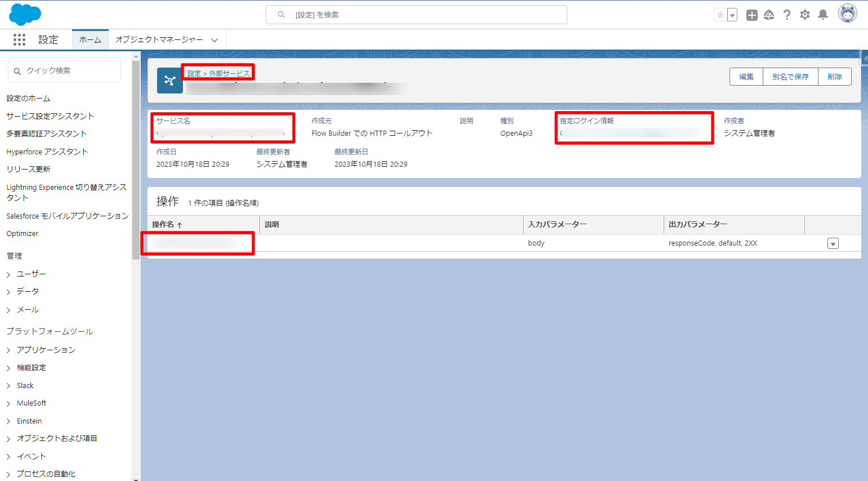
Task: Expand the オブジェクトおよび項目 tree node
Action: click(x=8, y=439)
